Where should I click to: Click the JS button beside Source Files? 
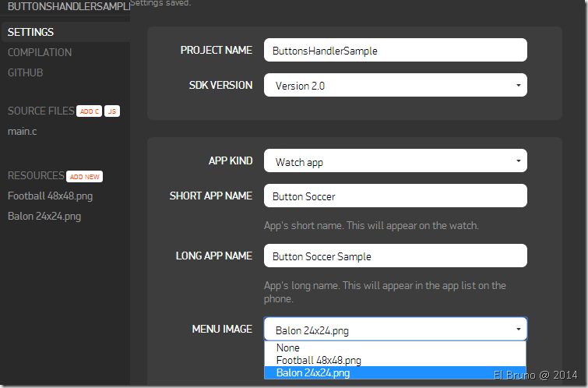point(112,111)
